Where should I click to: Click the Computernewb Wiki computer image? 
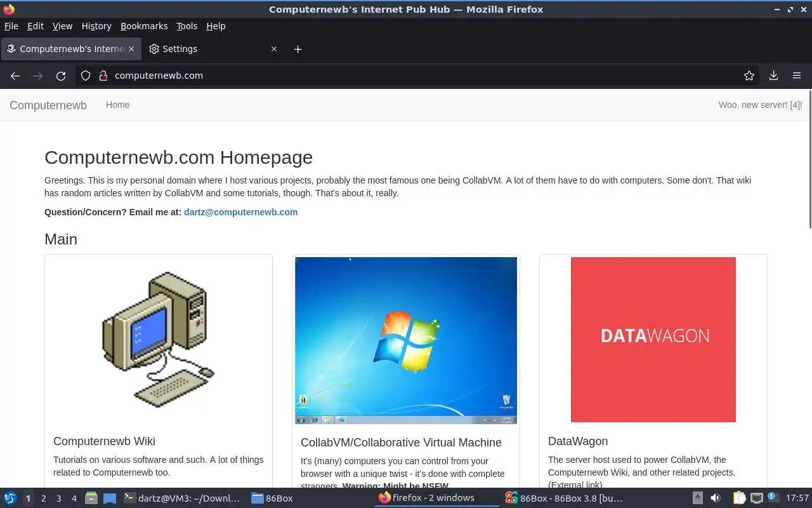(159, 340)
